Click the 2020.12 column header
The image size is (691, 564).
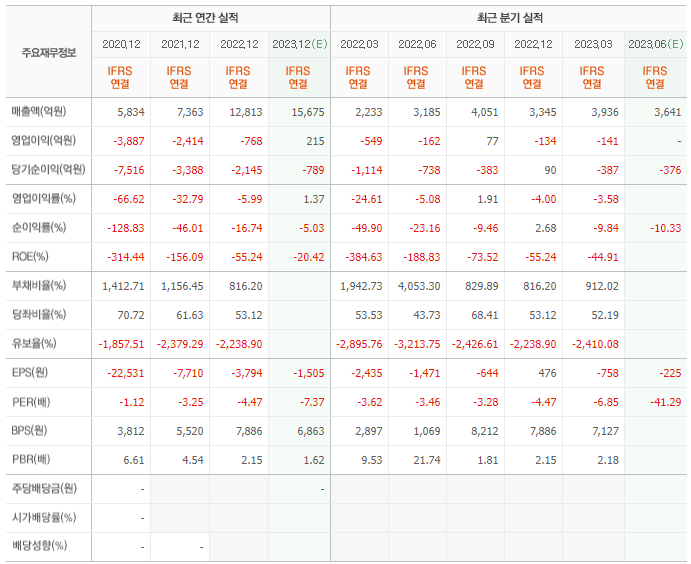click(x=121, y=44)
